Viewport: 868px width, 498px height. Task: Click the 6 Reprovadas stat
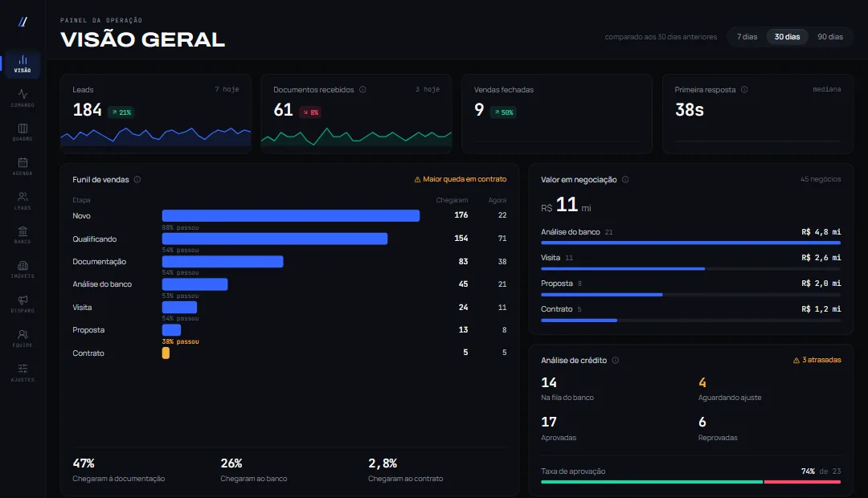click(718, 429)
